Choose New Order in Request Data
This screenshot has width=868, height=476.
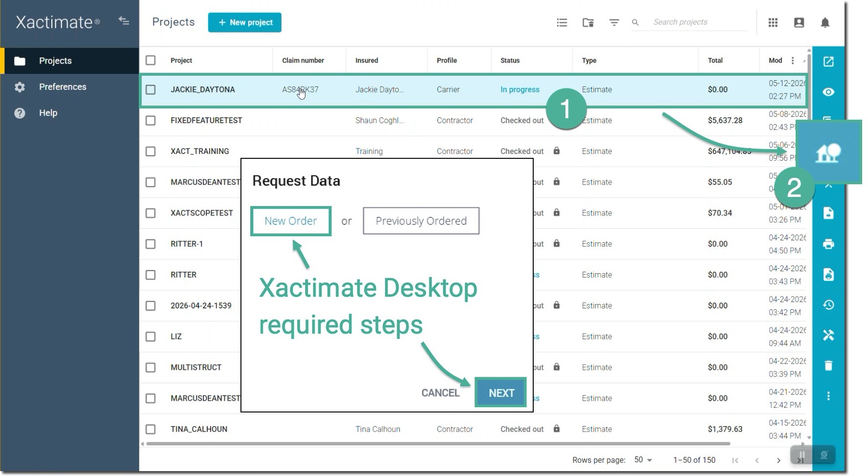[291, 221]
